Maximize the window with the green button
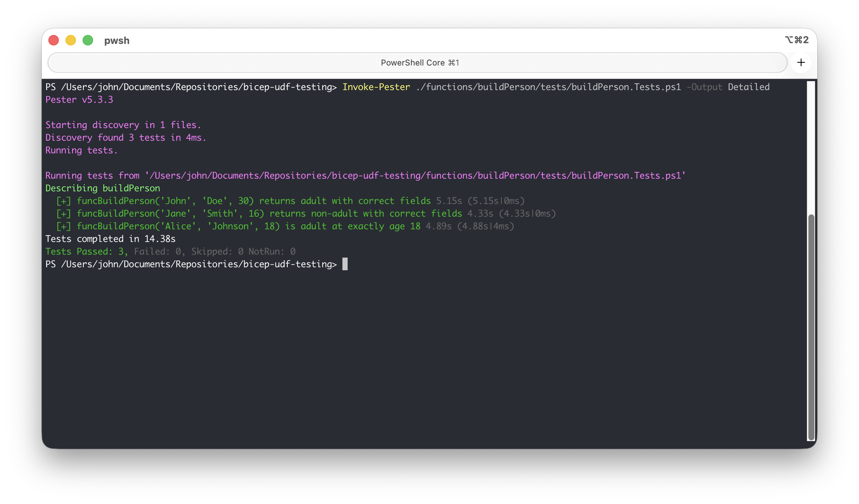This screenshot has width=859, height=504. [88, 40]
